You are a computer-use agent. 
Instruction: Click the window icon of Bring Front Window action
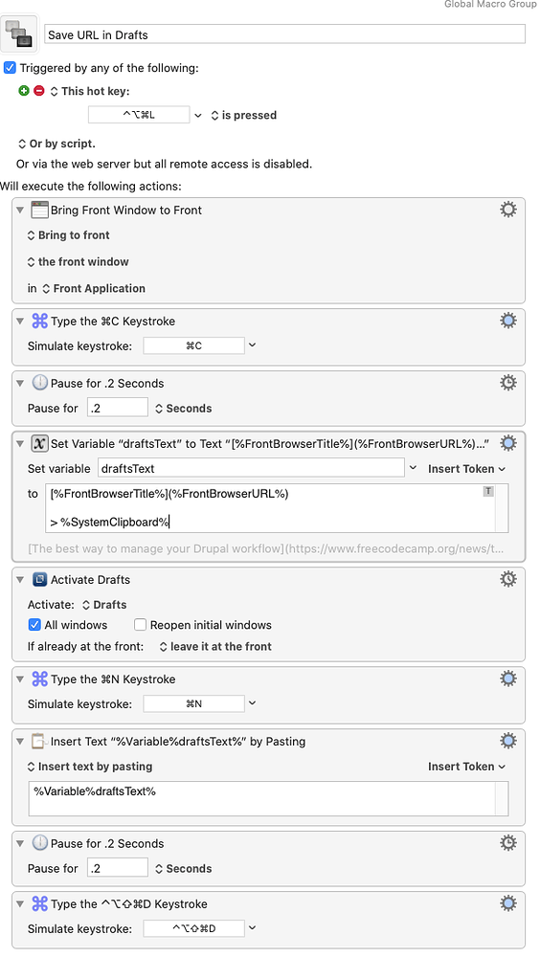[x=39, y=210]
